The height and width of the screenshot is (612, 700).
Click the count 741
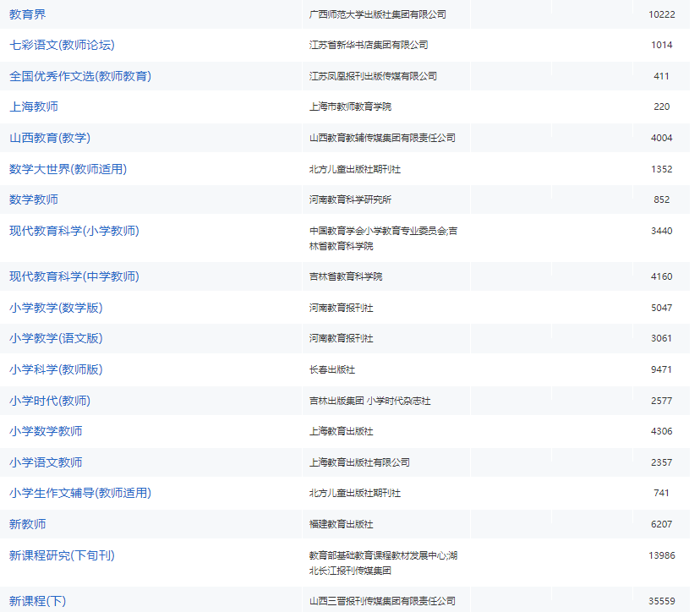click(662, 492)
